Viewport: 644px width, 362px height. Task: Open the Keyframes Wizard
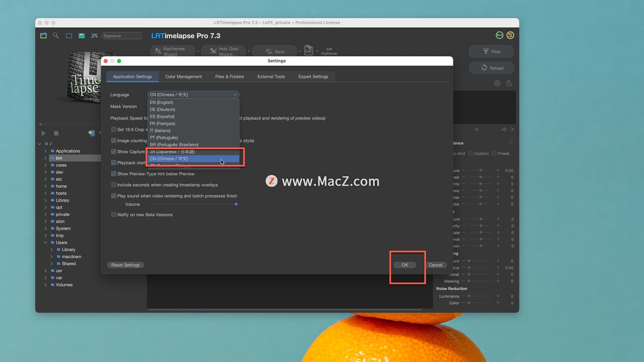pyautogui.click(x=173, y=51)
